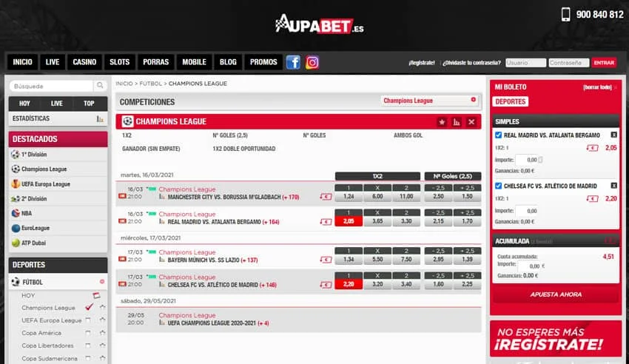This screenshot has height=364, width=629.
Task: Click the ¡Regístrate! link
Action: coord(422,63)
